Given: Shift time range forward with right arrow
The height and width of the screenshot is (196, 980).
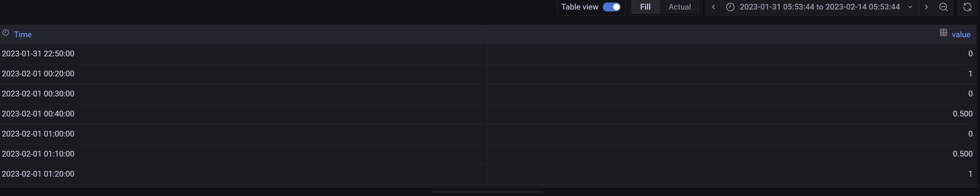Looking at the screenshot, I should coord(926,7).
